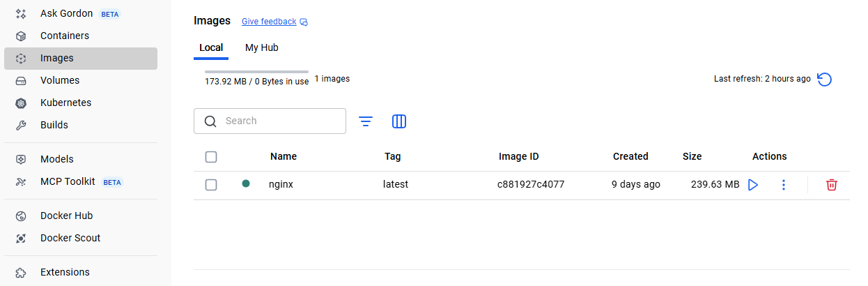Click the Models sidebar icon
The height and width of the screenshot is (286, 868).
pos(21,159)
